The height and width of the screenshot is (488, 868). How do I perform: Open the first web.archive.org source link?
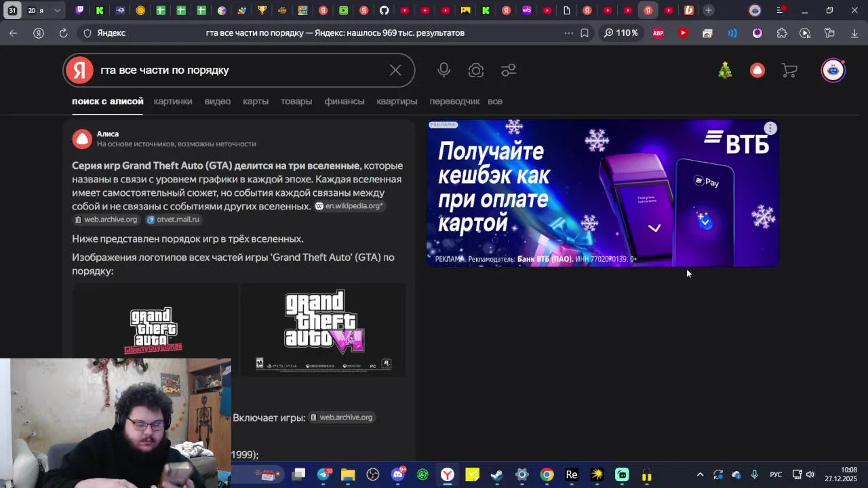coord(106,220)
